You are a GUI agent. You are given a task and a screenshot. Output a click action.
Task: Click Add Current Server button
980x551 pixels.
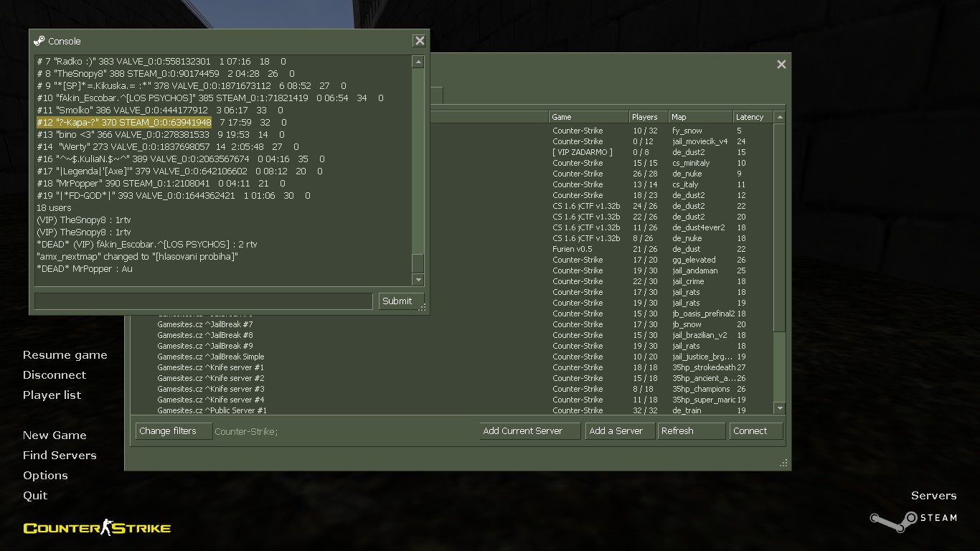[530, 431]
